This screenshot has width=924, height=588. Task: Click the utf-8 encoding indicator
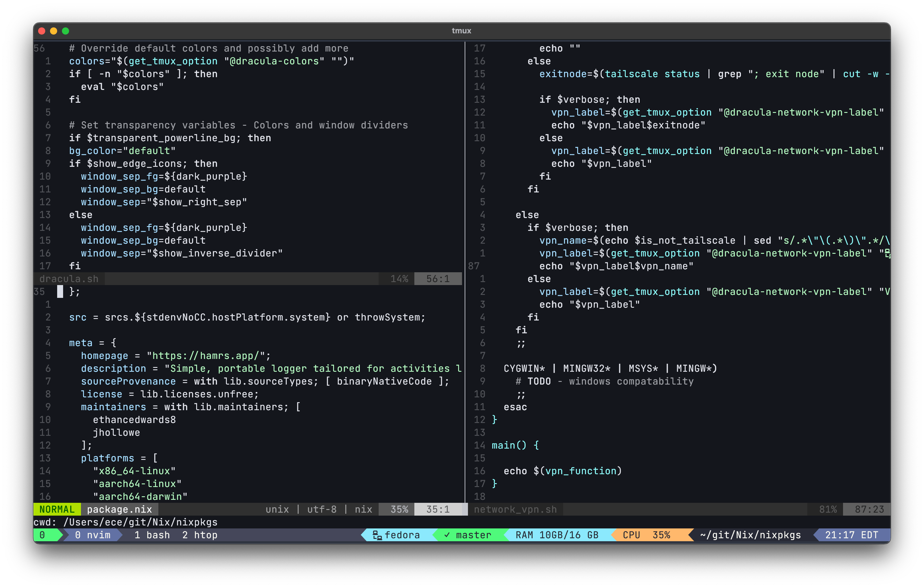[321, 509]
